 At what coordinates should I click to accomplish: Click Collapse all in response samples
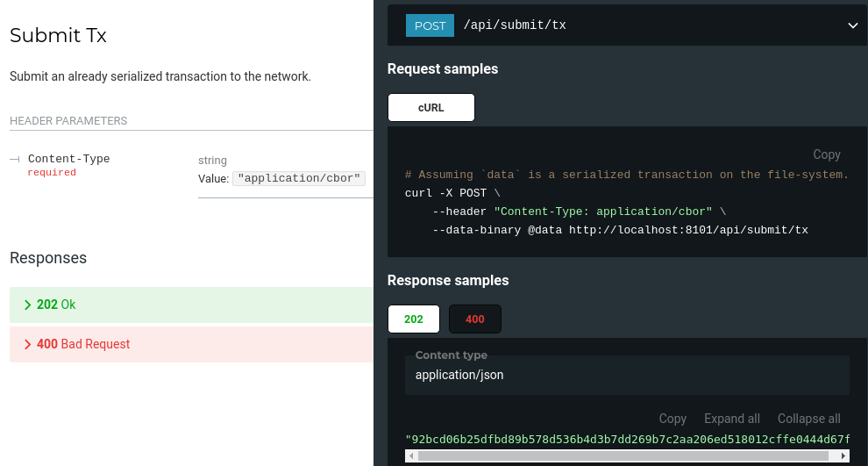click(x=808, y=419)
